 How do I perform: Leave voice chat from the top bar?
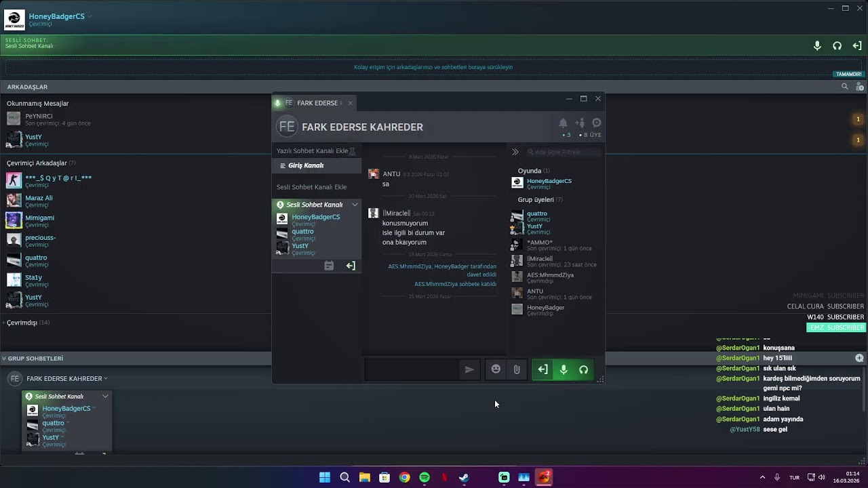coord(857,46)
